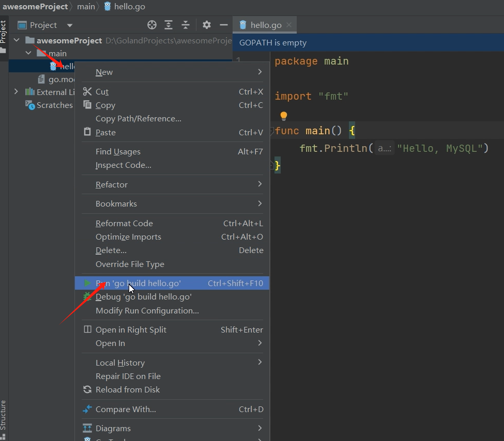Open Project panel settings gear
The width and height of the screenshot is (504, 441).
[x=207, y=25]
